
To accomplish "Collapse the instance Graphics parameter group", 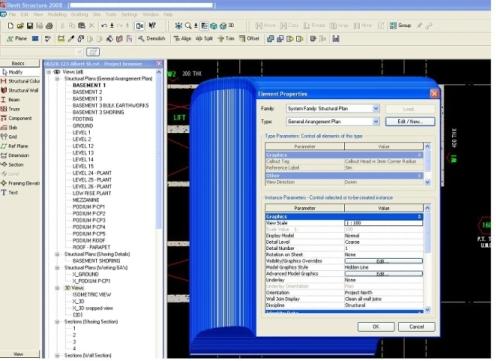I will 420,217.
